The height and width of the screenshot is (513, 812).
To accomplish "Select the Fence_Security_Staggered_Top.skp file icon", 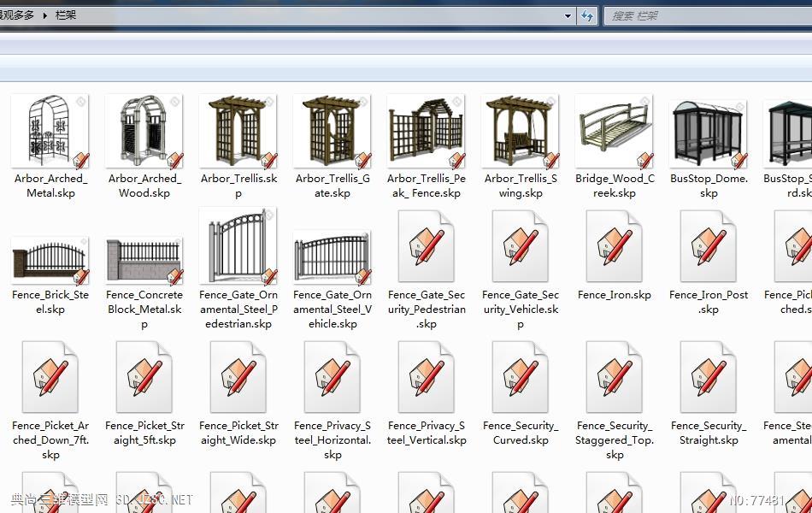I will click(x=615, y=377).
